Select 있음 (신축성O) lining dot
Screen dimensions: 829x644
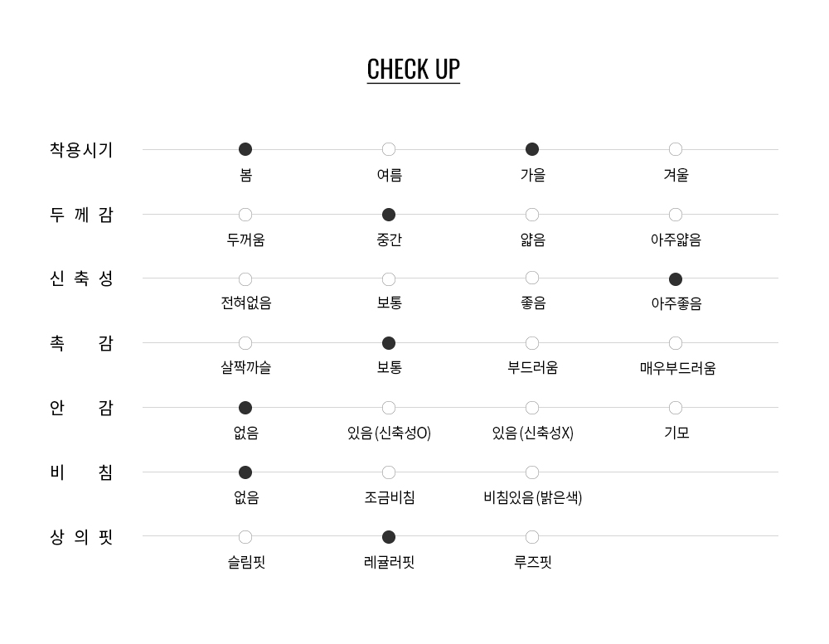(x=389, y=408)
